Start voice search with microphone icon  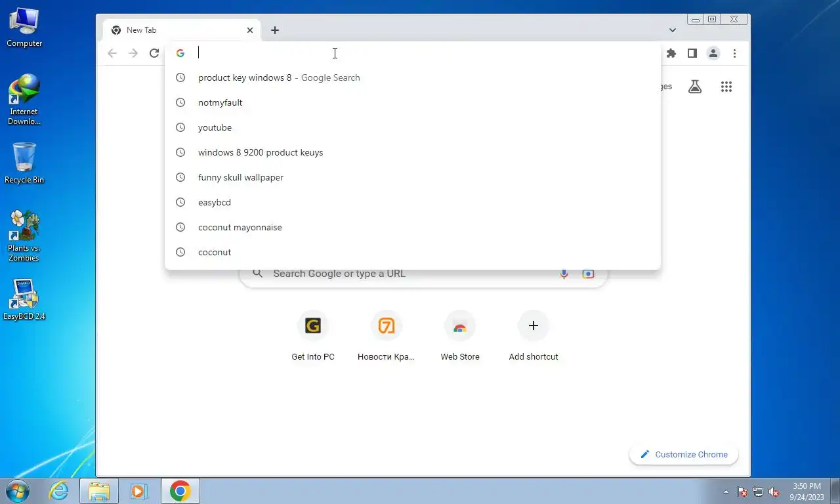coord(564,274)
